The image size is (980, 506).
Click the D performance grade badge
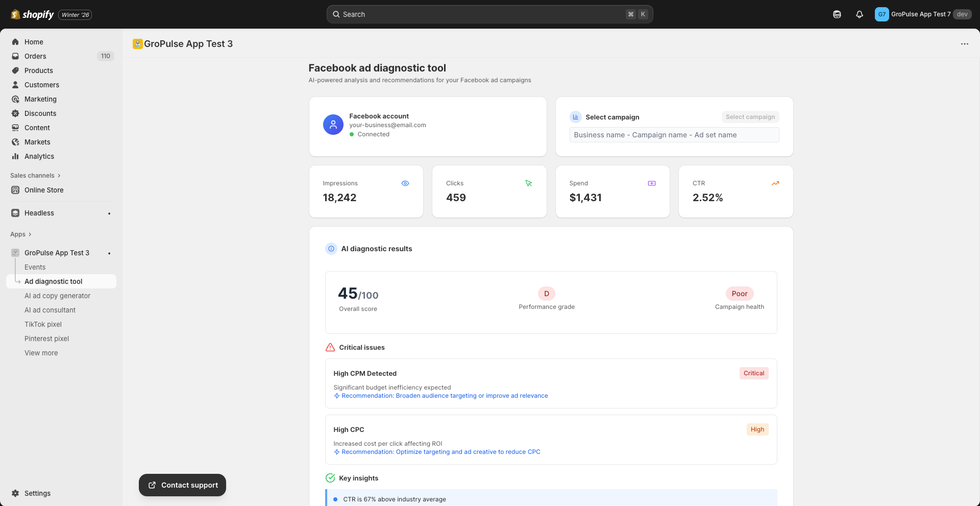tap(546, 294)
